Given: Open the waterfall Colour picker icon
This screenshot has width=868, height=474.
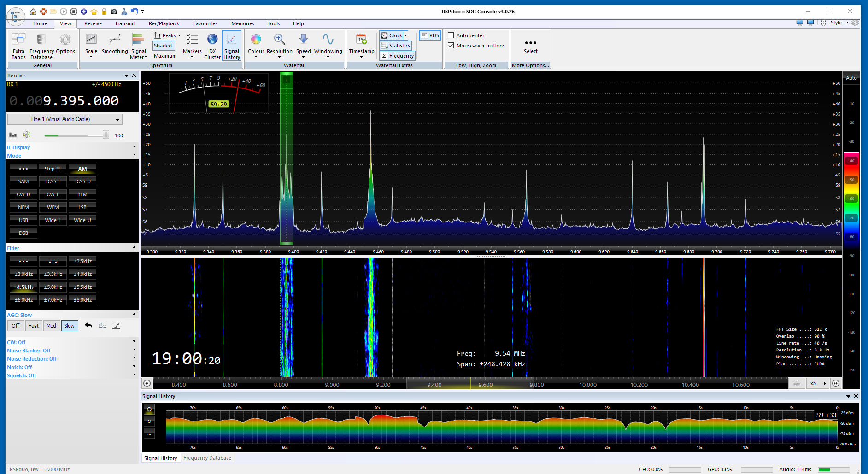Looking at the screenshot, I should [256, 41].
